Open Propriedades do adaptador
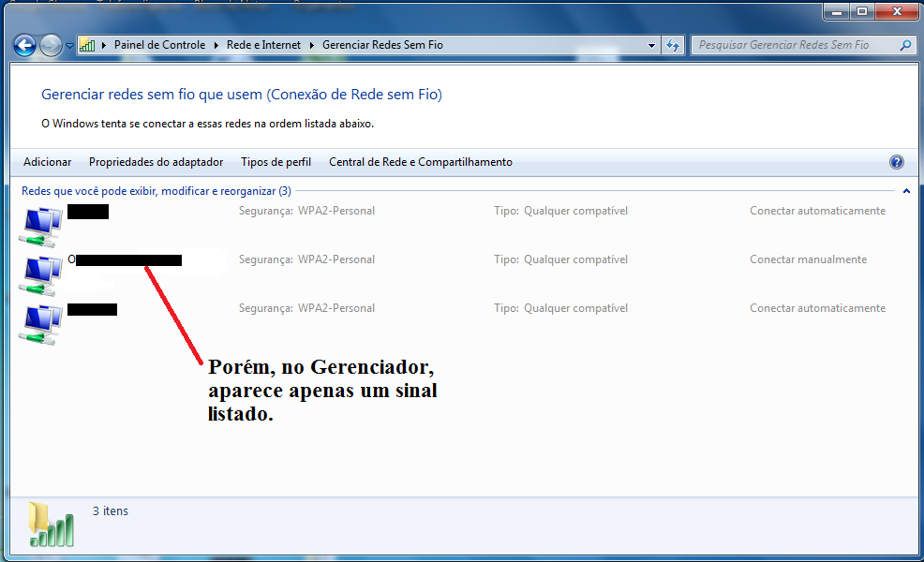 pos(156,162)
